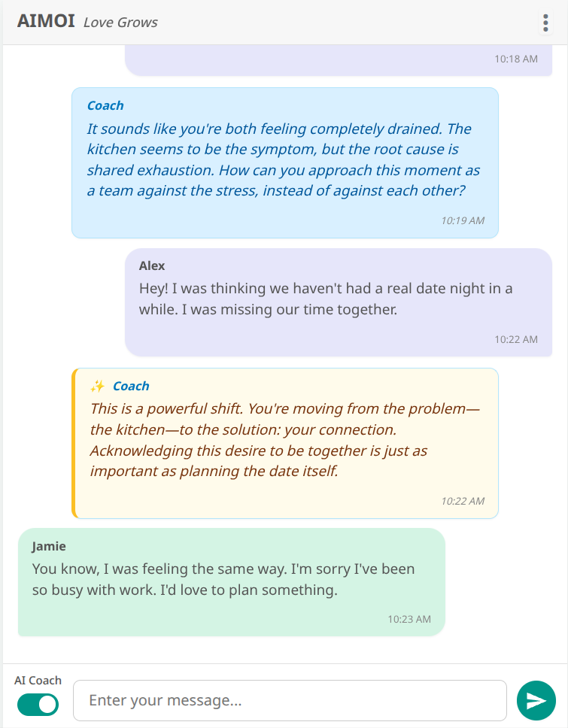Select Jamie's apology message bubble

(x=231, y=581)
